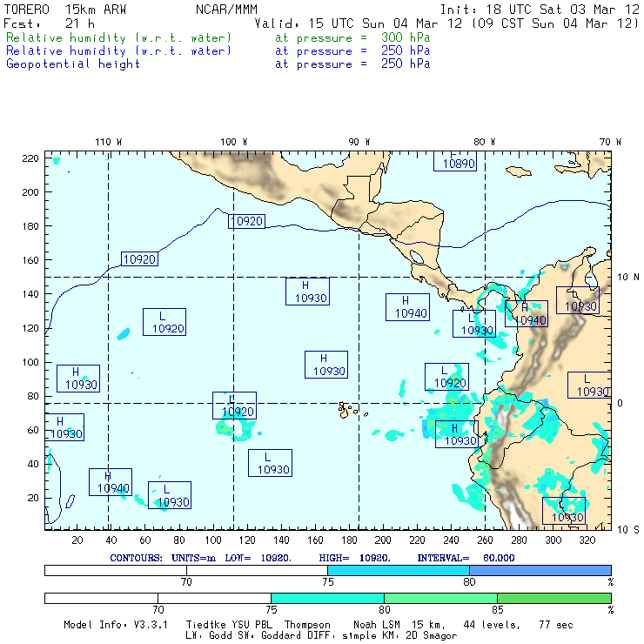This screenshot has width=644, height=644.
Task: Click the dark green above-85% swatch in lower colorbar
Action: tap(554, 598)
